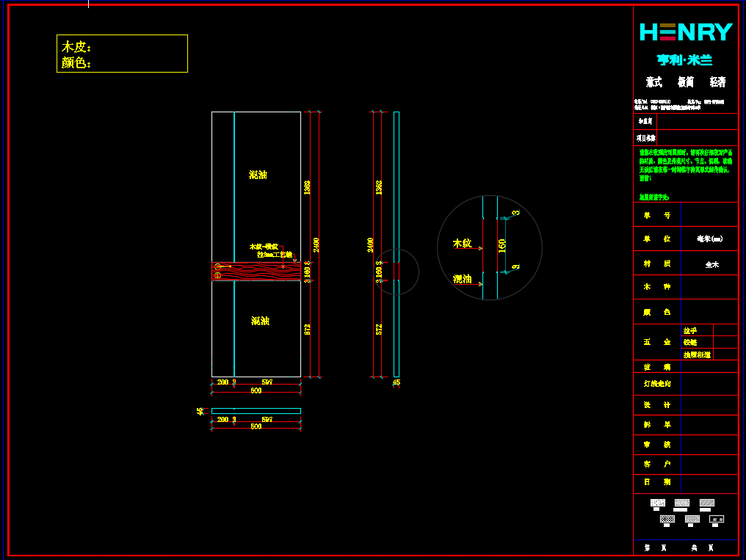The height and width of the screenshot is (560, 746).
Task: Select the 木皮/颜色 yellow note box
Action: point(122,54)
